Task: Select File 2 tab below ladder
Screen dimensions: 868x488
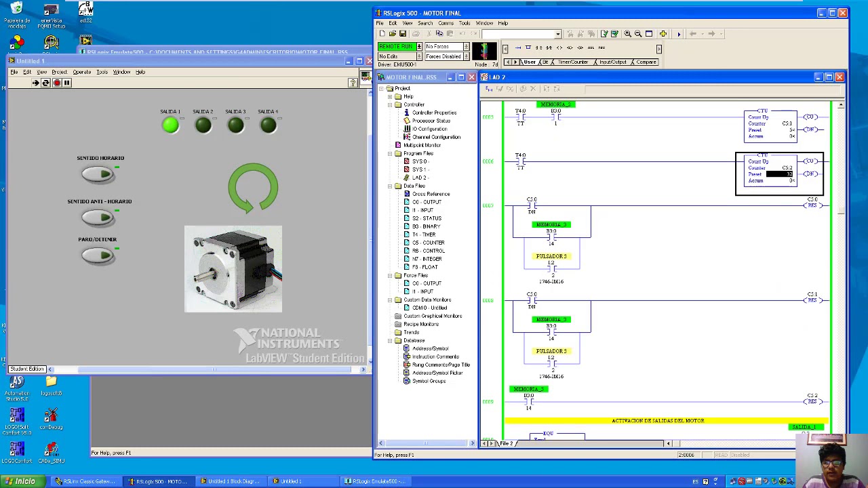Action: pos(507,443)
